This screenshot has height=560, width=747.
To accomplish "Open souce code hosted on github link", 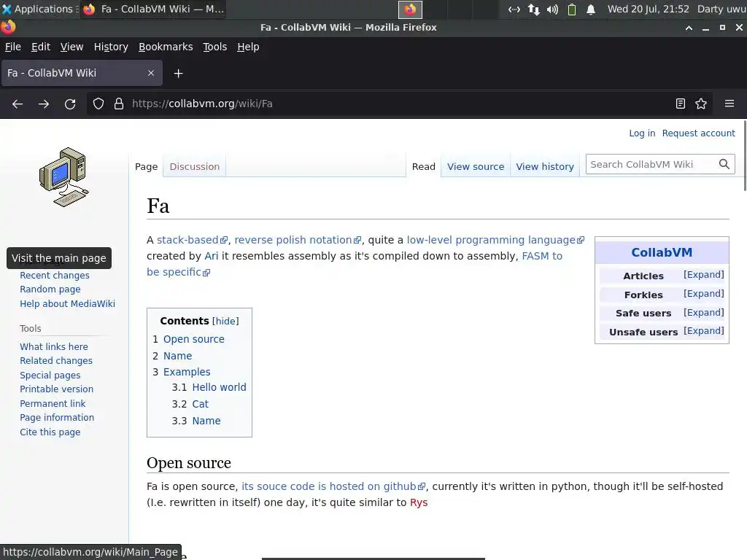I will pyautogui.click(x=333, y=486).
